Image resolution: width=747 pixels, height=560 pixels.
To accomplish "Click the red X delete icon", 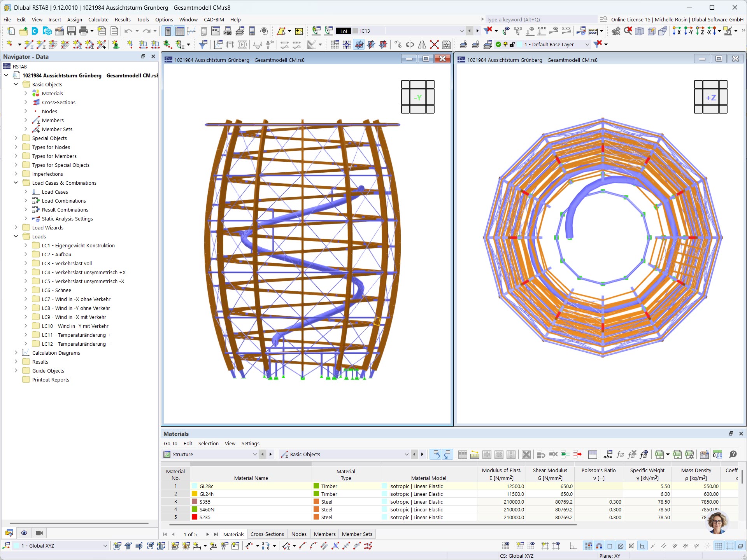I will (x=434, y=45).
